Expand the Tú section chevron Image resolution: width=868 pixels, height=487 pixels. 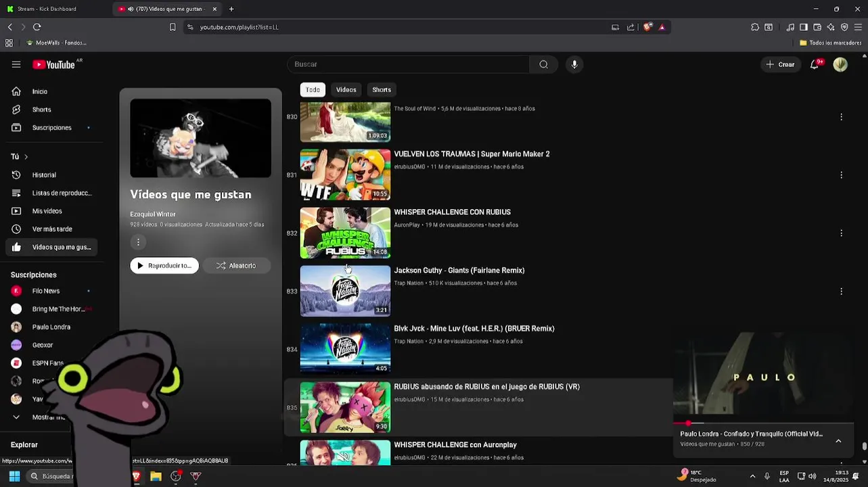tap(26, 157)
